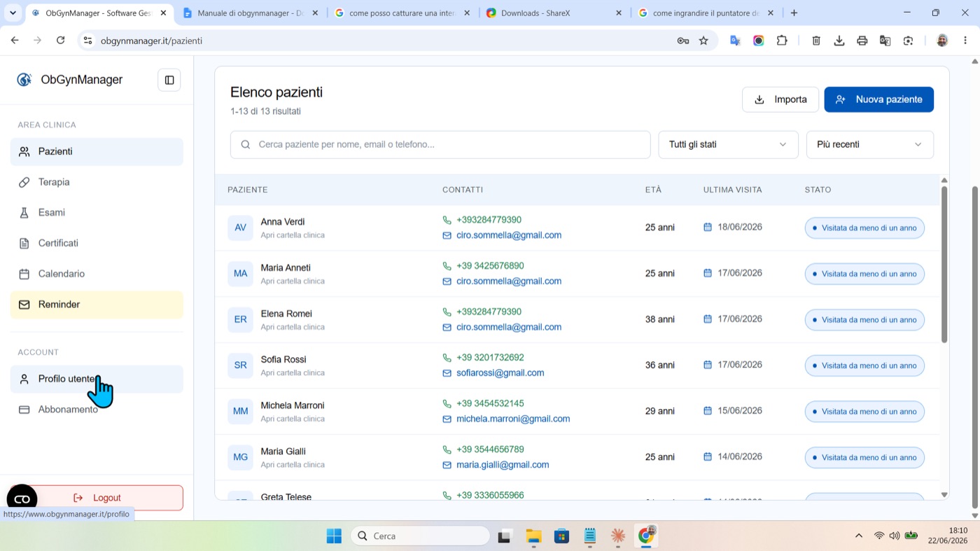Click the Chrome profile avatar

point(942,41)
